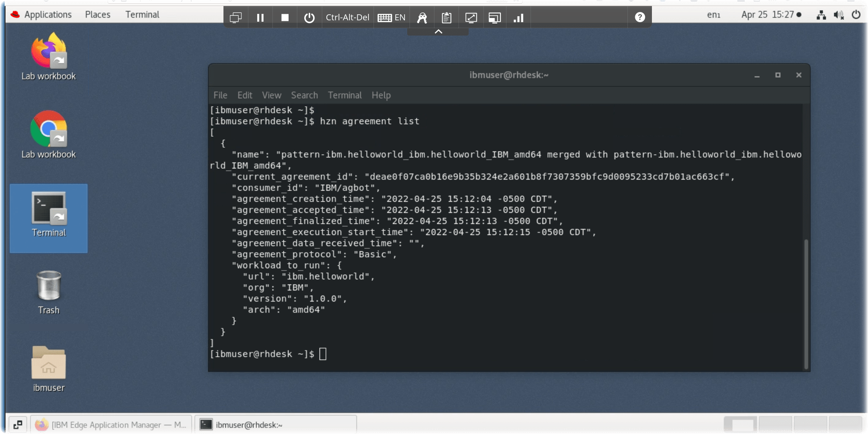Minimize the ibmuser@rhdesk terminal window
The image size is (868, 434).
(x=757, y=75)
